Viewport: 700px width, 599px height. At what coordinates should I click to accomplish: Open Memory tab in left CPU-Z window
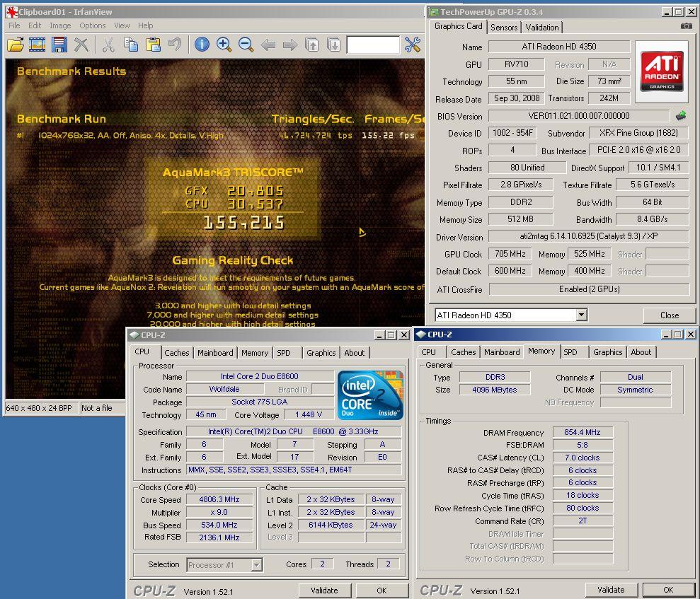(255, 352)
